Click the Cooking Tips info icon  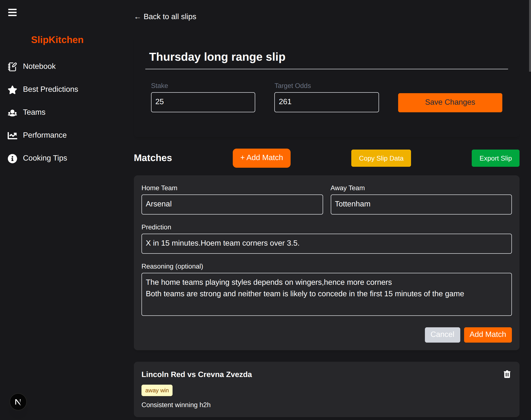tap(12, 158)
